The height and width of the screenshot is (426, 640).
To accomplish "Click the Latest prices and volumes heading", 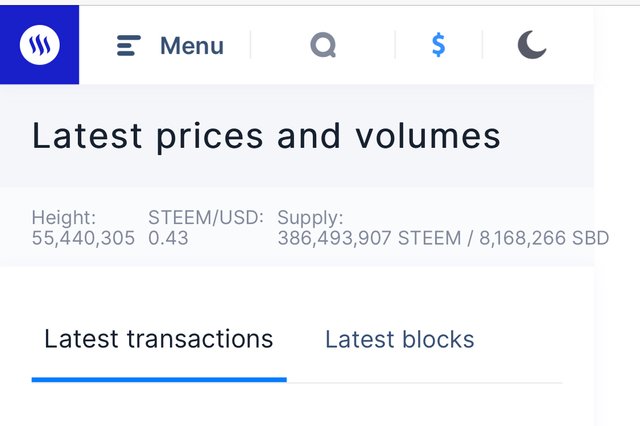I will click(266, 136).
